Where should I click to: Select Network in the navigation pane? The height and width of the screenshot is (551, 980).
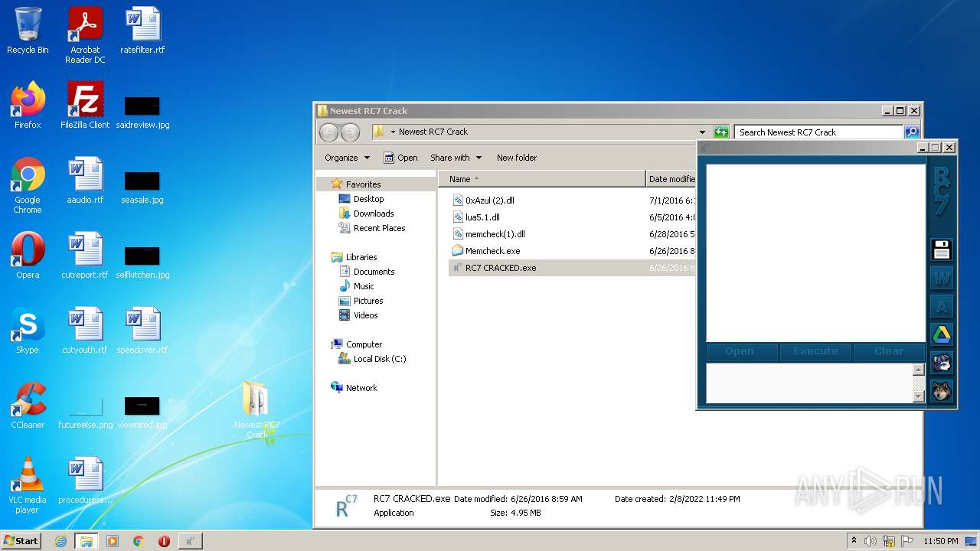(x=361, y=388)
